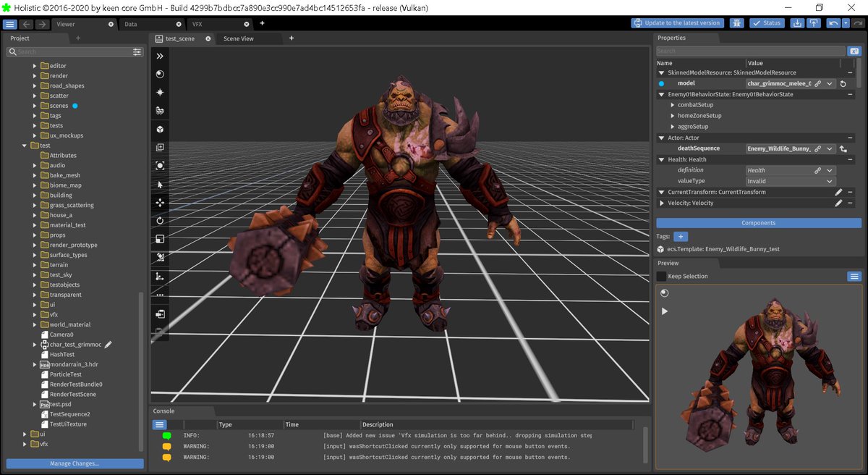The height and width of the screenshot is (475, 868).
Task: Click the gift icon next to update button
Action: (736, 23)
